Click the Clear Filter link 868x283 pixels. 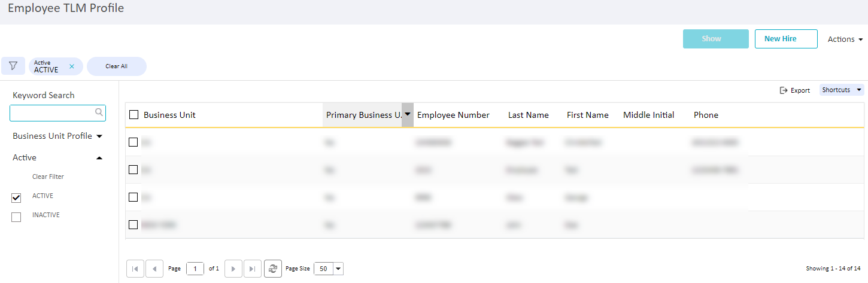tap(48, 177)
